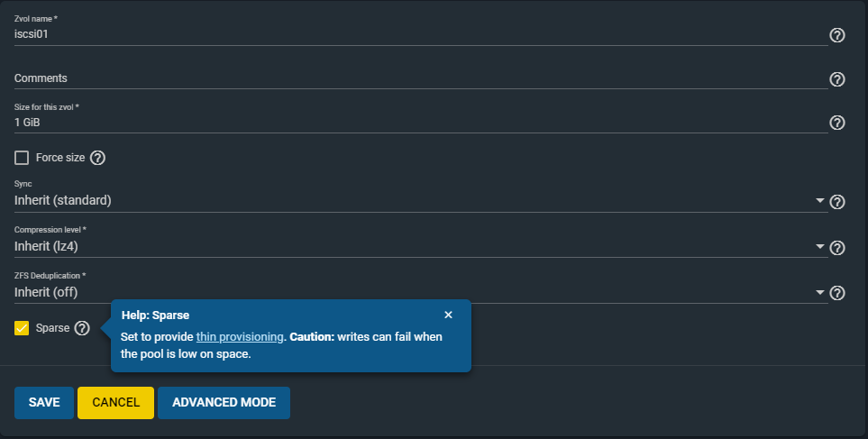Expand the Sync dropdown
Image resolution: width=868 pixels, height=439 pixels.
[421, 200]
